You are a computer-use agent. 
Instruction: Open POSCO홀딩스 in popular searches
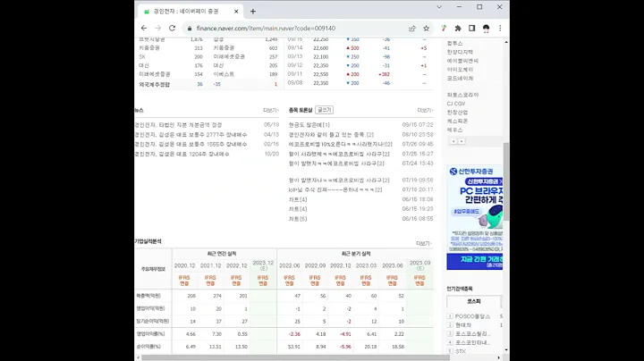pos(472,316)
